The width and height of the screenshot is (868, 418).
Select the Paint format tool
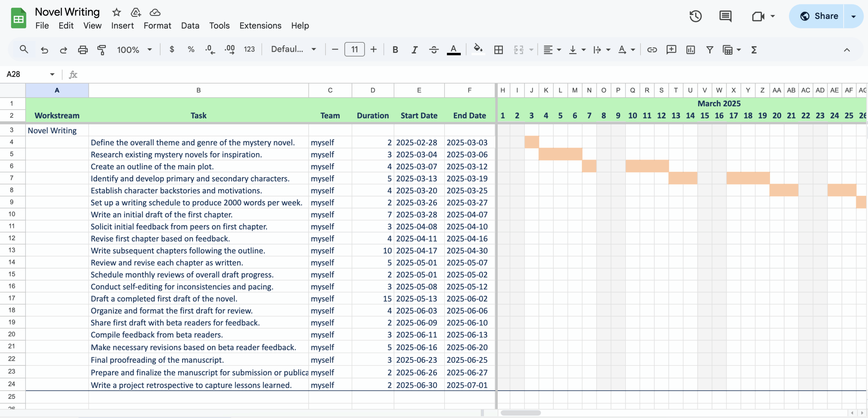tap(101, 49)
